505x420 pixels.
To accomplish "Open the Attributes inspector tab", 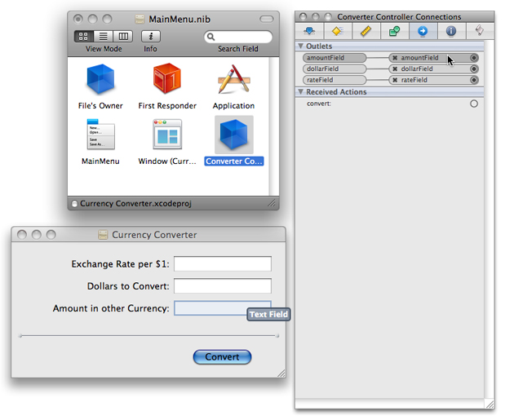I will click(x=309, y=31).
